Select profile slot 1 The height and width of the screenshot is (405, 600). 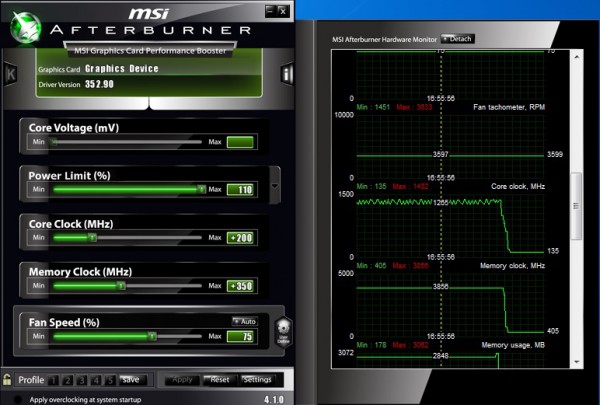tap(54, 380)
